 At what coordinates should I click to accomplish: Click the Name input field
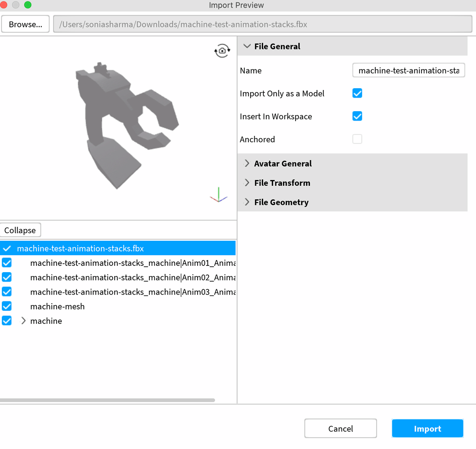click(409, 71)
